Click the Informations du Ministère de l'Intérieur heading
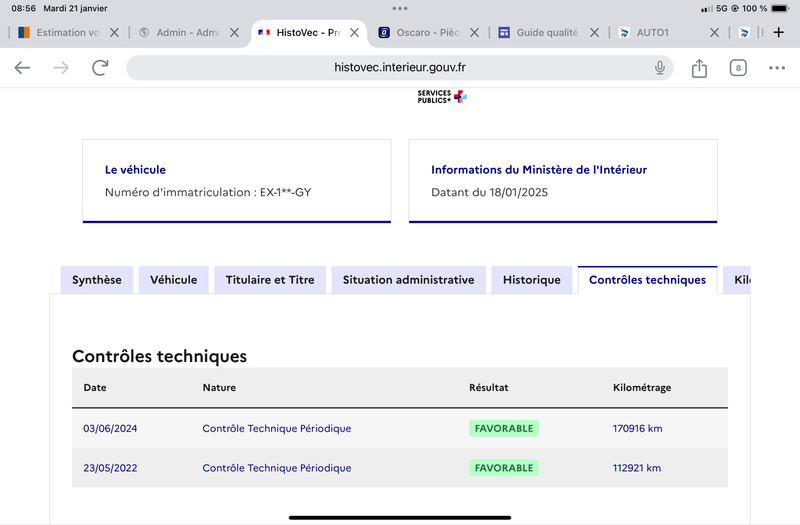The width and height of the screenshot is (800, 525). 539,169
